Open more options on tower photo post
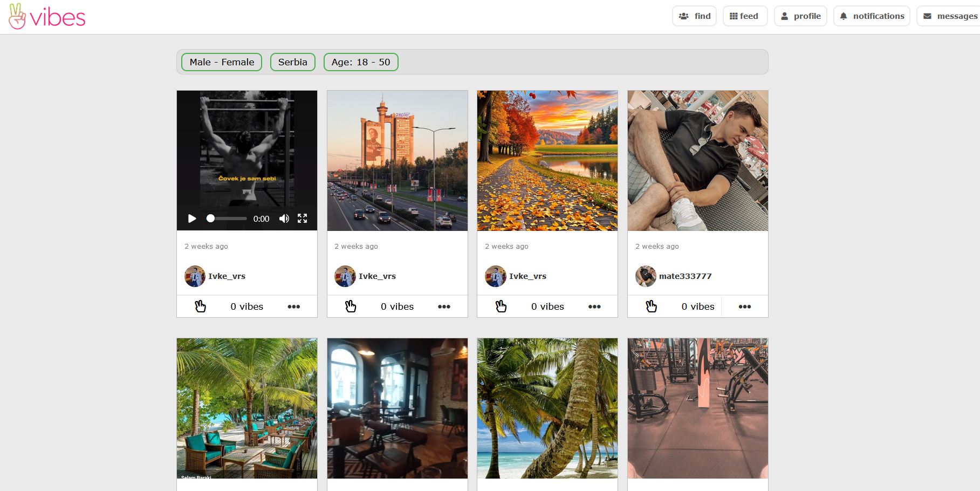 [x=444, y=306]
